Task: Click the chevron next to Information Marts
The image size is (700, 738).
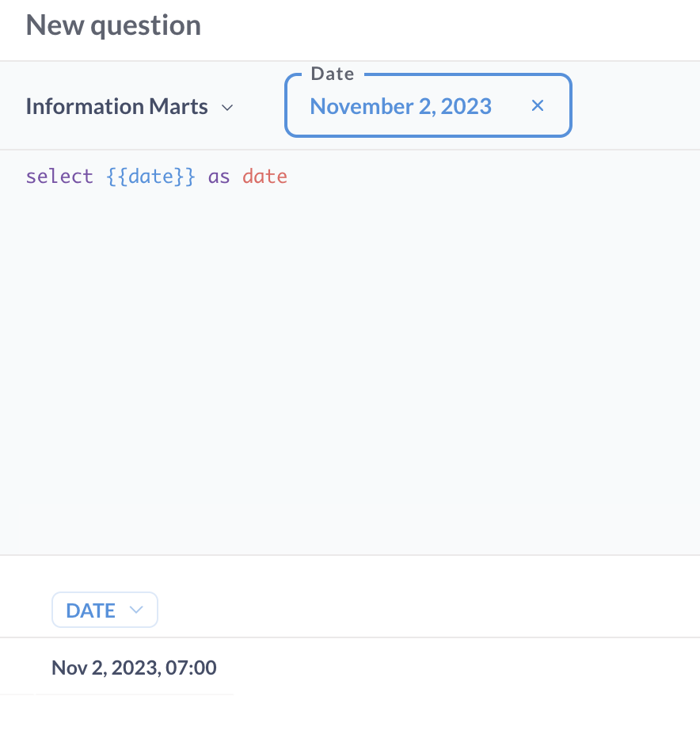Action: (x=227, y=107)
